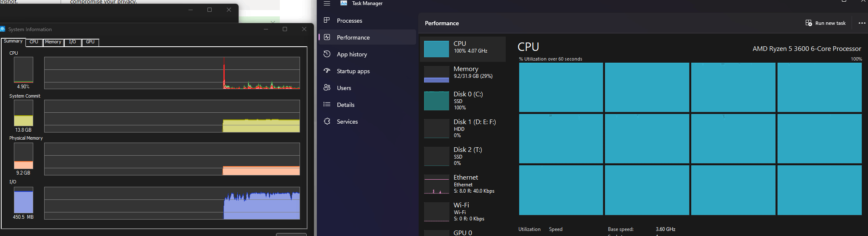Viewport: 868px width, 236px height.
Task: Switch to the GPU tab in System Information
Action: tap(90, 42)
